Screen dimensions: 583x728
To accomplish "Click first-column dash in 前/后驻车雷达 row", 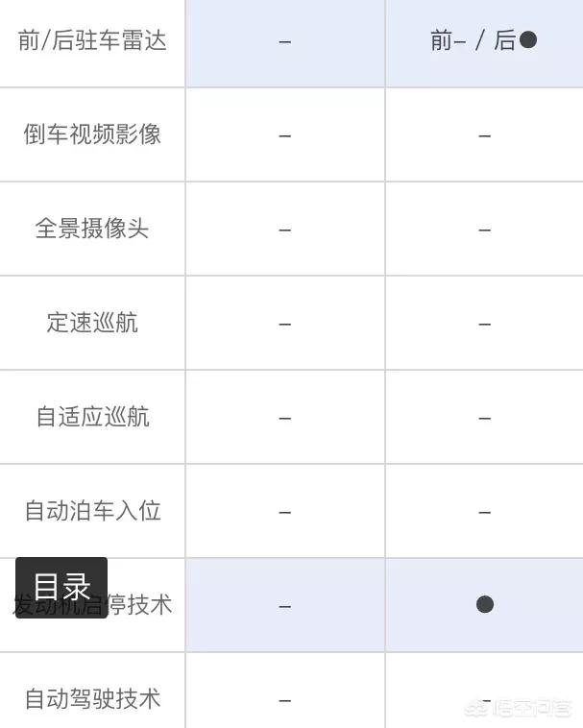I will [285, 42].
